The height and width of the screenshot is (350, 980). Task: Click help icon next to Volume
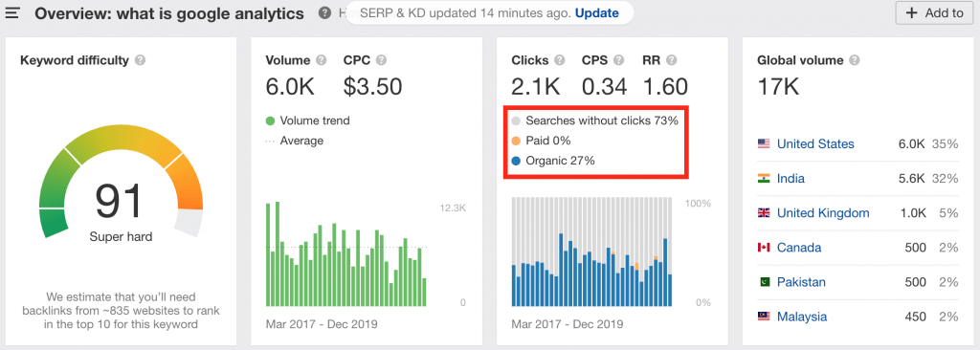pos(322,60)
